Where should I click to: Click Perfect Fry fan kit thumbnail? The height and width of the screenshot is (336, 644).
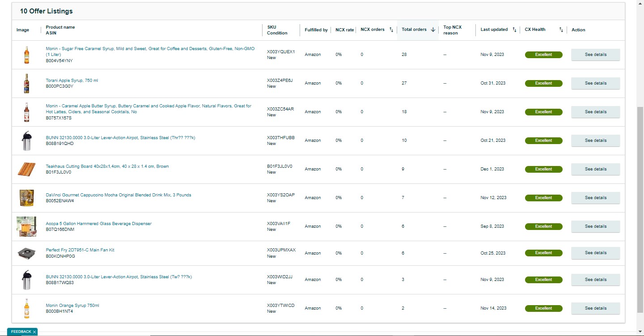pyautogui.click(x=26, y=253)
